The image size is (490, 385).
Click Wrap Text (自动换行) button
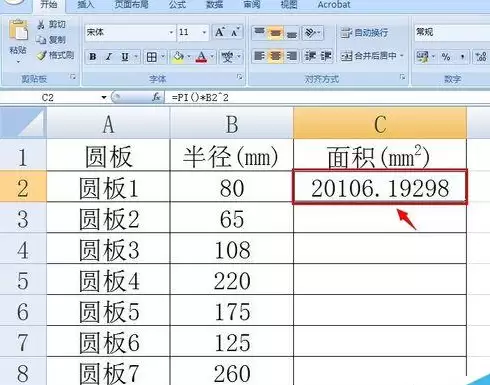click(x=364, y=32)
